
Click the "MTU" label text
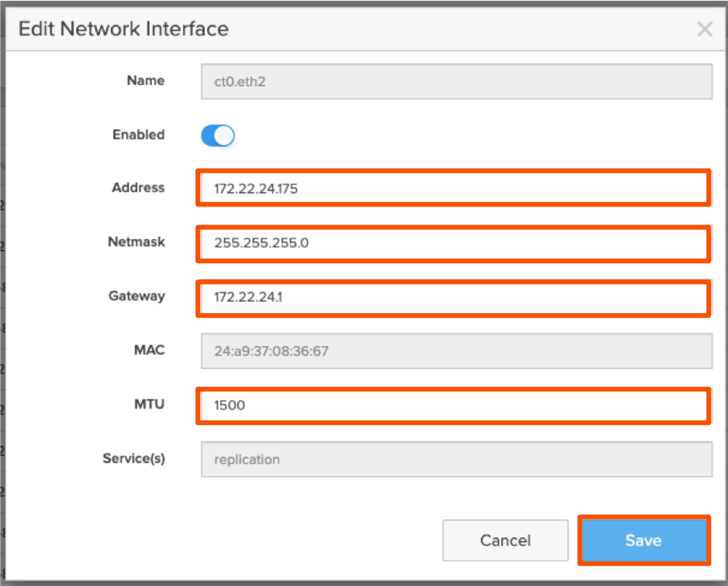[x=149, y=404]
